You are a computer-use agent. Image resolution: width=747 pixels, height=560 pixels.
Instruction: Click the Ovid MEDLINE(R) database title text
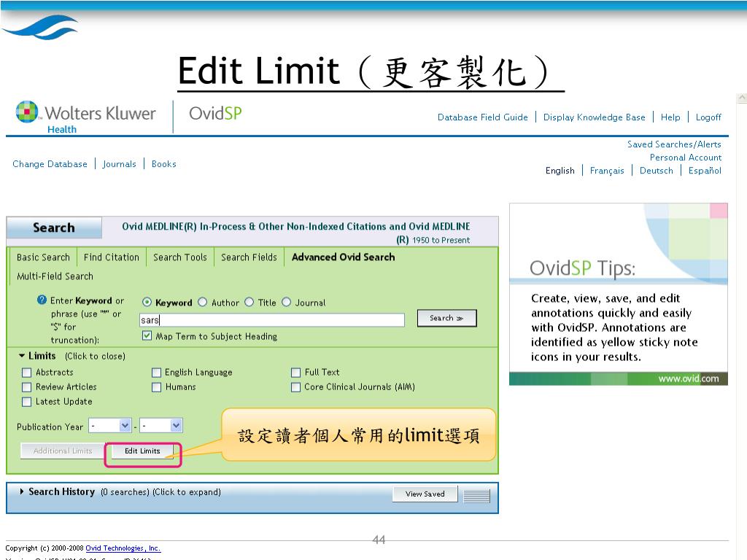tap(296, 233)
